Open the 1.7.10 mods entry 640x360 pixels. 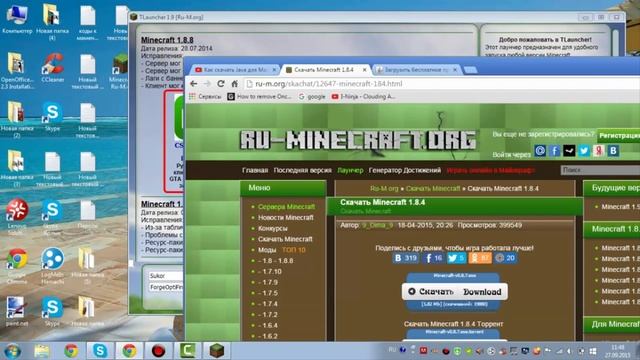click(x=270, y=271)
